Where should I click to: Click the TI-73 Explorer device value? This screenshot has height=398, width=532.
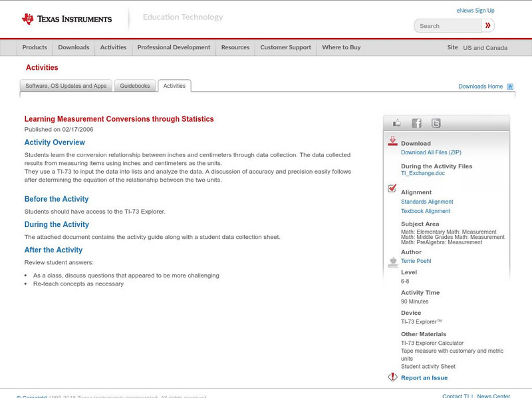pos(422,321)
